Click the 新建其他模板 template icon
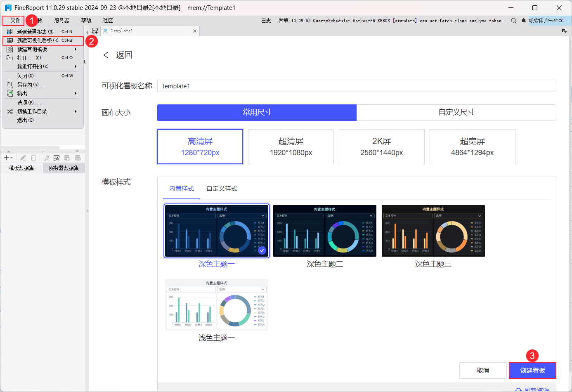The image size is (572, 392). (10, 49)
